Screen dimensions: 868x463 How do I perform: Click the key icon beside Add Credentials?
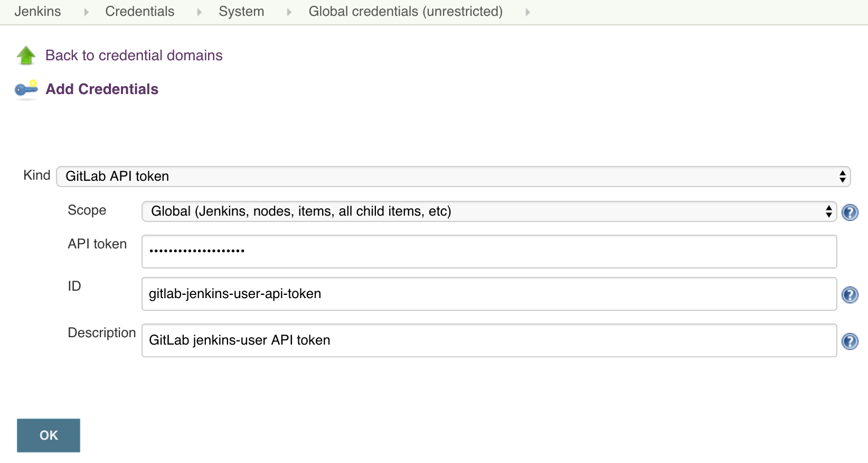26,89
